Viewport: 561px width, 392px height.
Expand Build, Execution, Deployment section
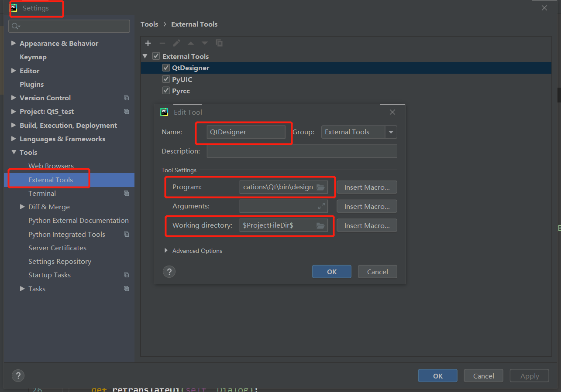click(14, 125)
